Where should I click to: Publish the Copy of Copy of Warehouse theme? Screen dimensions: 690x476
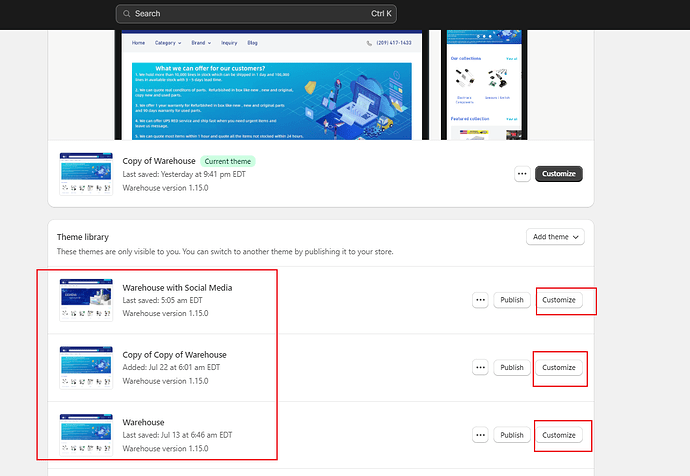pos(512,367)
